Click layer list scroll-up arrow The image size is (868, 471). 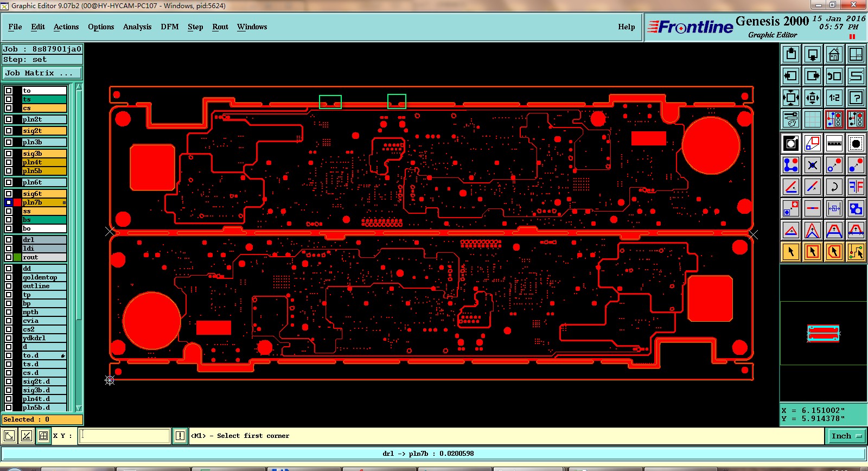[79, 87]
